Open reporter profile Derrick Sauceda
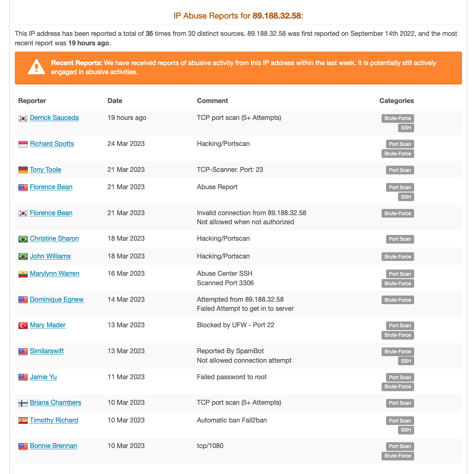This screenshot has width=476, height=474. click(x=54, y=117)
